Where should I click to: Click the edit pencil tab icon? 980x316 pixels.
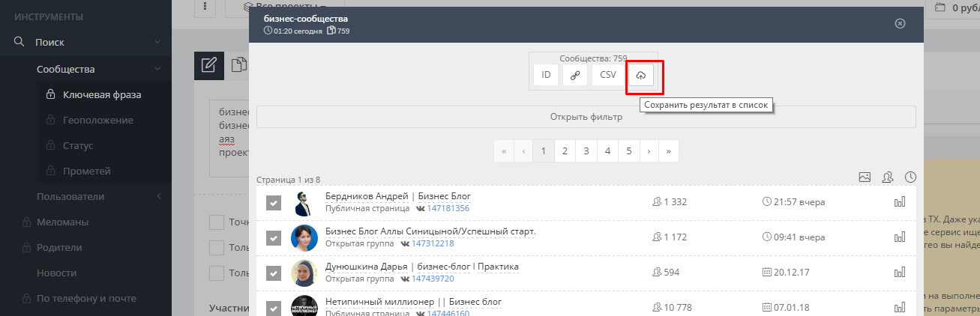point(209,66)
